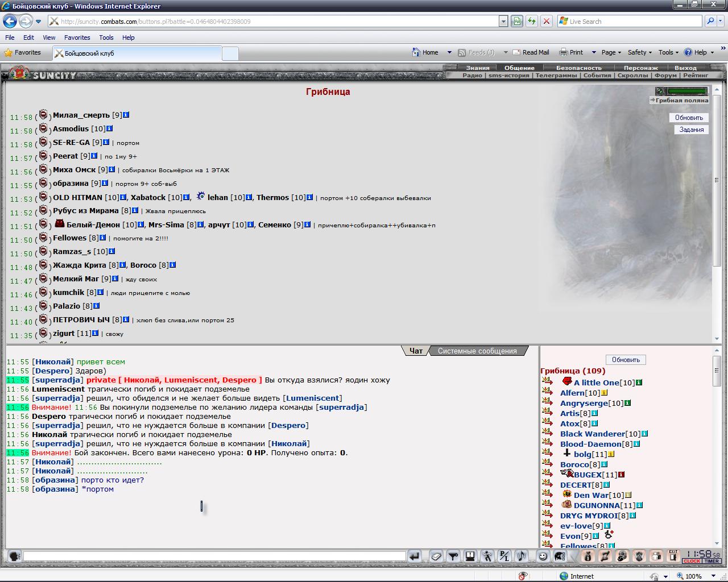
Task: Open the View menu
Action: pyautogui.click(x=49, y=38)
